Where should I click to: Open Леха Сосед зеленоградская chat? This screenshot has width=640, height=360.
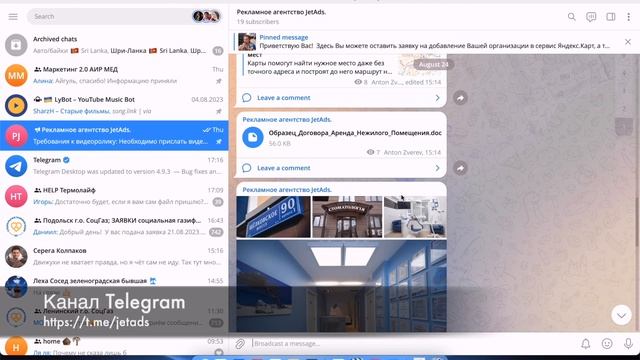[114, 286]
